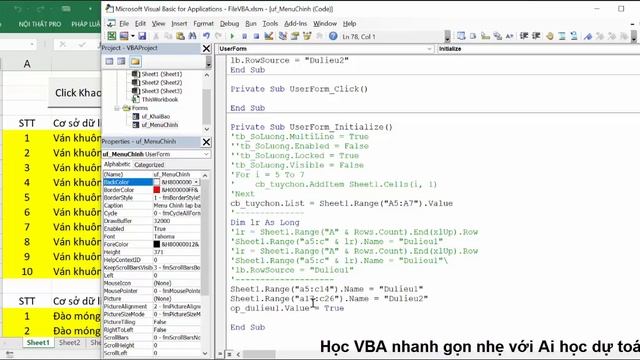The height and width of the screenshot is (360, 640).
Task: Toggle Bookmark with blue flag icon
Action: 588,36
